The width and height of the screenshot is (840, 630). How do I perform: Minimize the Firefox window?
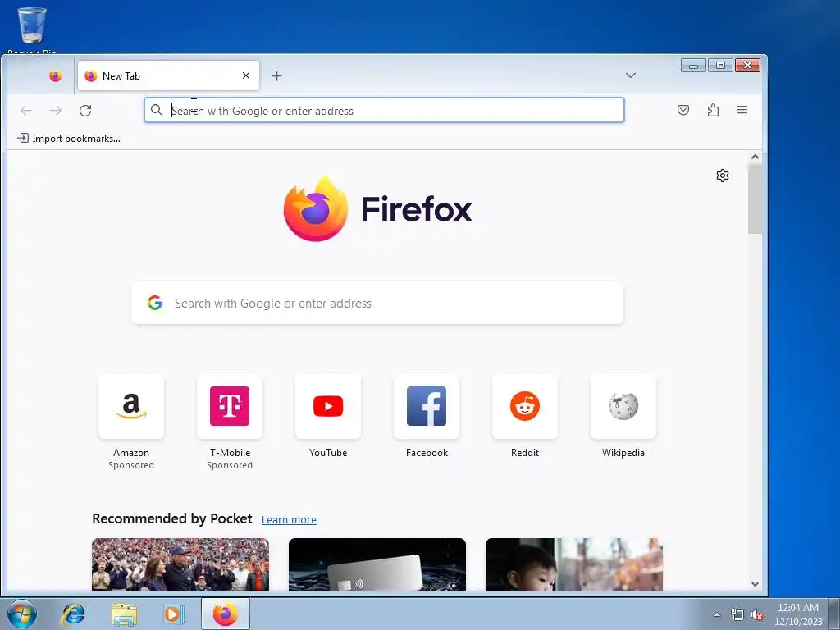(x=693, y=66)
